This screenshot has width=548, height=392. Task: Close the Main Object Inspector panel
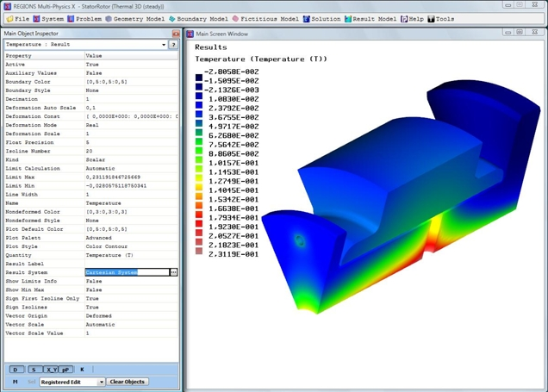[x=176, y=34]
